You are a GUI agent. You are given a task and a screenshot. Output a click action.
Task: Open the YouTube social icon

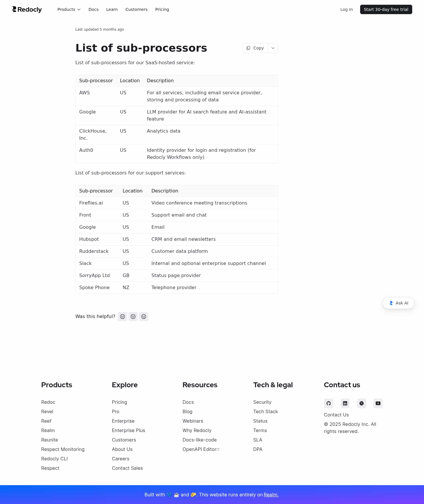tap(378, 403)
